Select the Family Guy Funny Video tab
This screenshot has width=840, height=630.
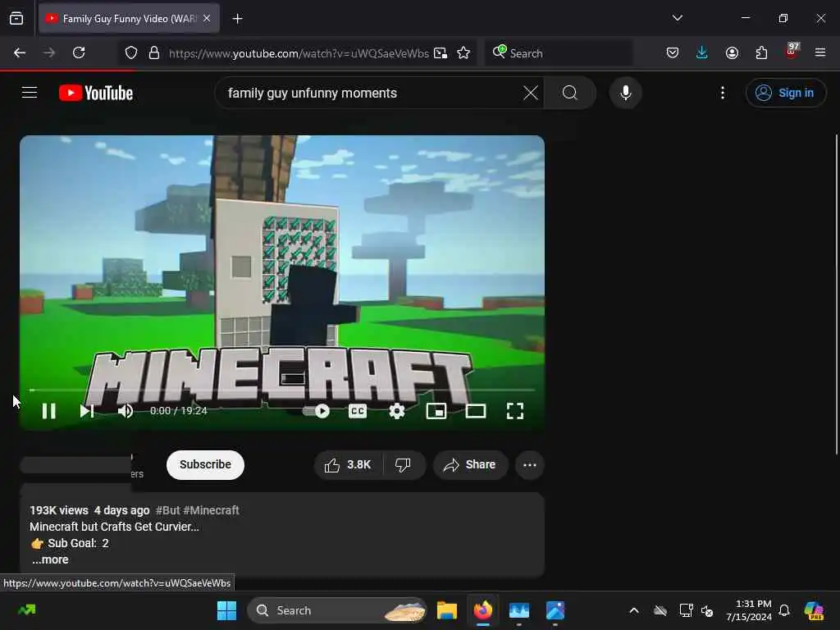tap(129, 18)
